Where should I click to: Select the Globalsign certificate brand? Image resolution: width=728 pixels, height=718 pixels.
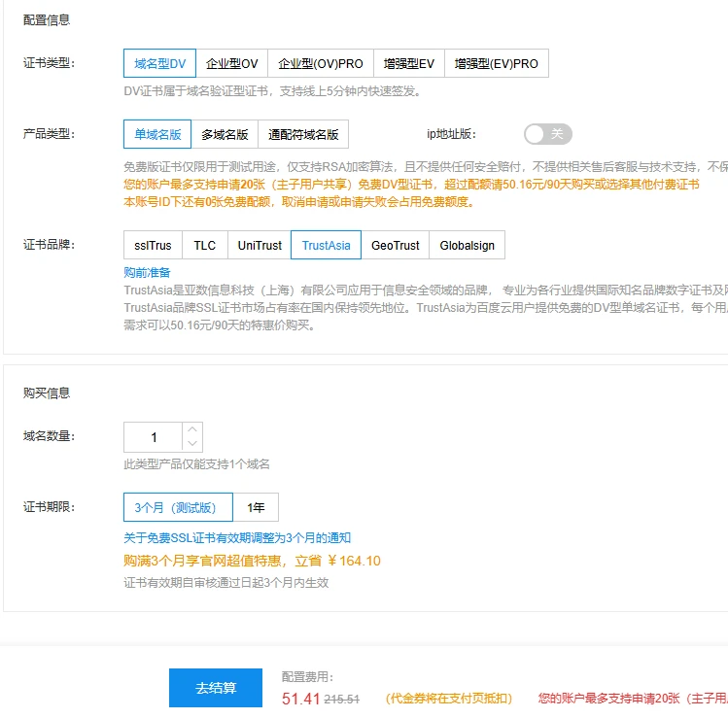(x=467, y=245)
